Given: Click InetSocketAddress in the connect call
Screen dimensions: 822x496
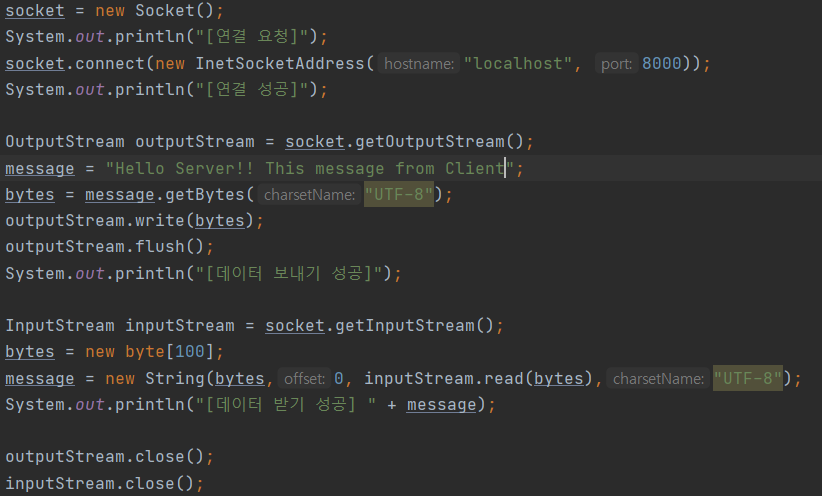Looking at the screenshot, I should tap(280, 63).
